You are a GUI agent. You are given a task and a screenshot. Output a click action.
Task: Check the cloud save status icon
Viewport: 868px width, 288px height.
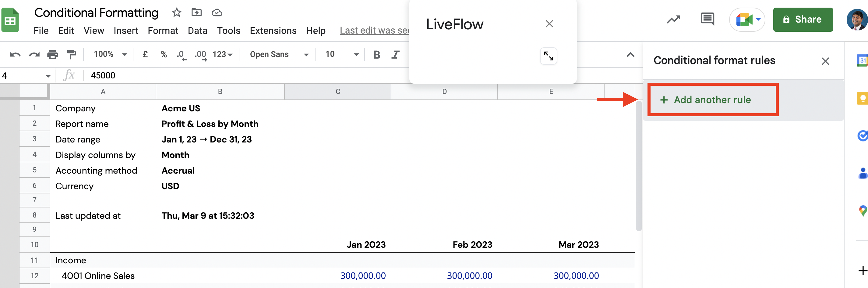pos(217,13)
